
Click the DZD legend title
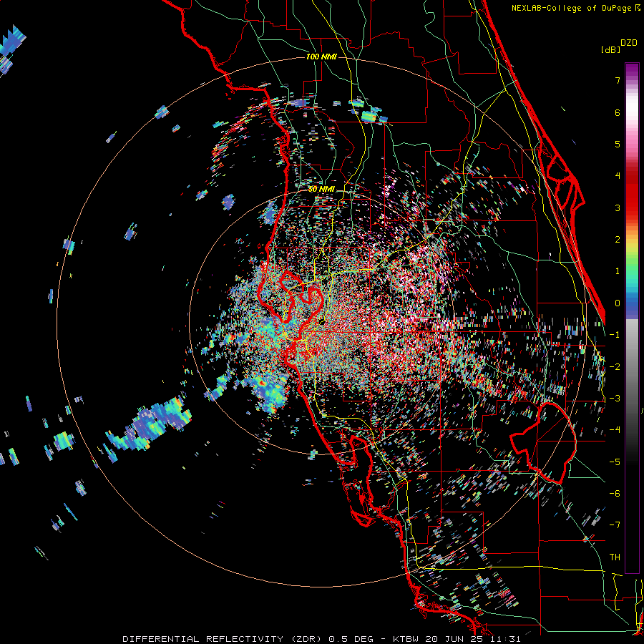pyautogui.click(x=629, y=43)
